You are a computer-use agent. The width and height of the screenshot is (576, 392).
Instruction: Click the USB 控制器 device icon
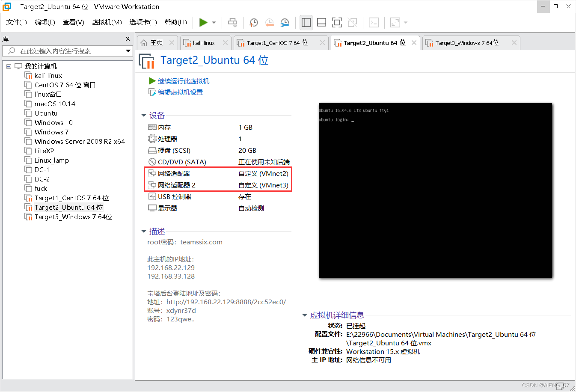pyautogui.click(x=152, y=196)
